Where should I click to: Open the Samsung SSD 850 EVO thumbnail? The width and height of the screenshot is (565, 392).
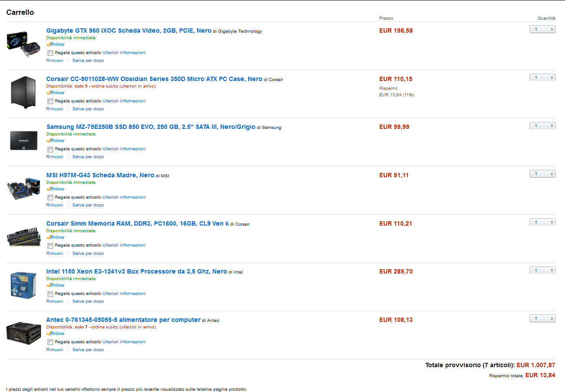[24, 141]
